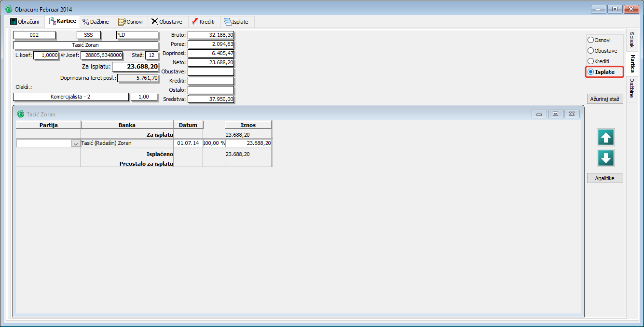Screen dimensions: 644x327
Task: Open the vertical Dažbine side tab
Action: click(x=631, y=87)
